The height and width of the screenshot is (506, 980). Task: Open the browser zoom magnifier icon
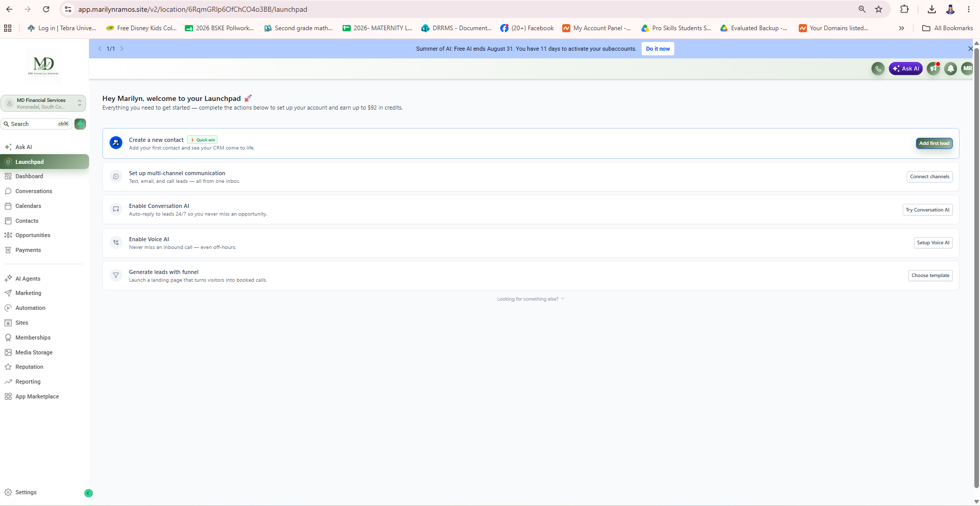tap(862, 9)
